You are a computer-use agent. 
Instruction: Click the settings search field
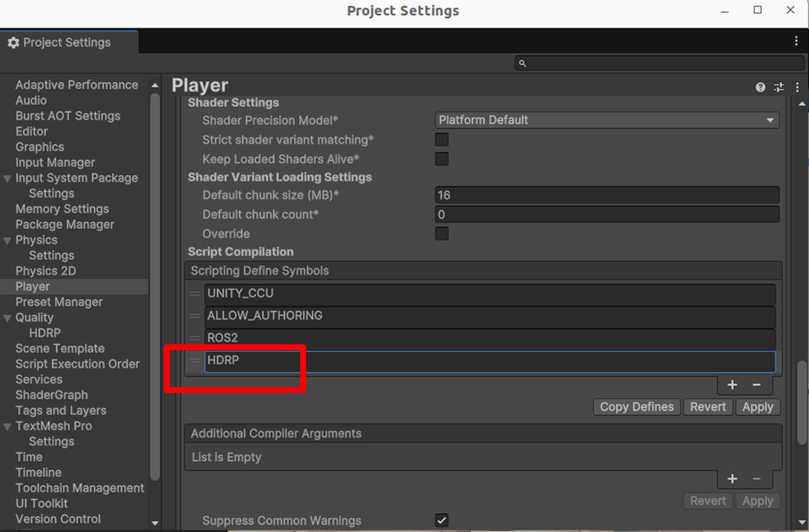point(659,63)
